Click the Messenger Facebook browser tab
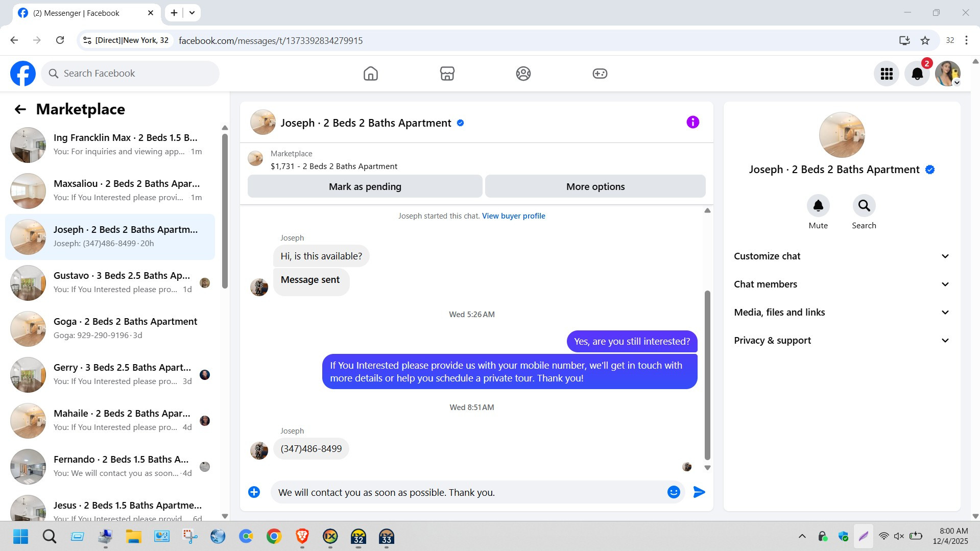Image resolution: width=980 pixels, height=551 pixels. 86,13
